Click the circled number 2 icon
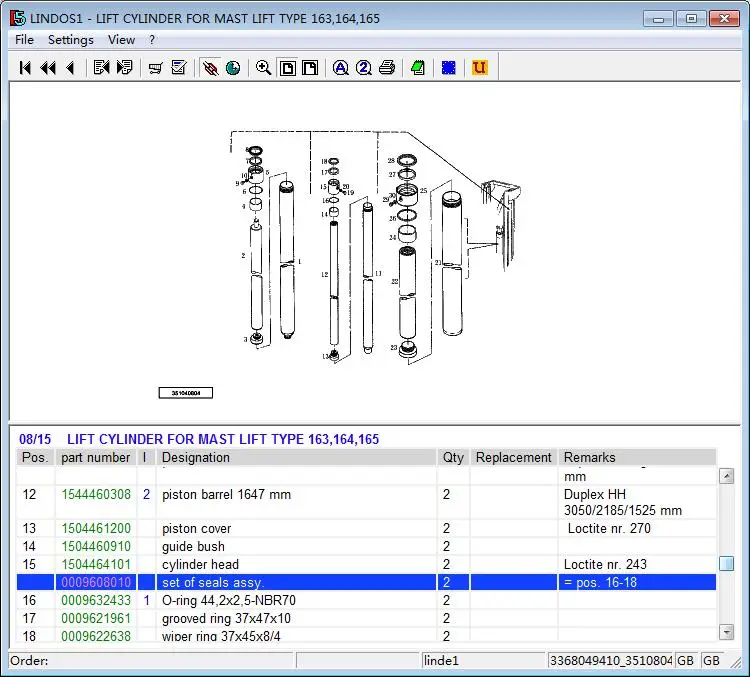Screen dimensions: 750x677 [x=364, y=68]
